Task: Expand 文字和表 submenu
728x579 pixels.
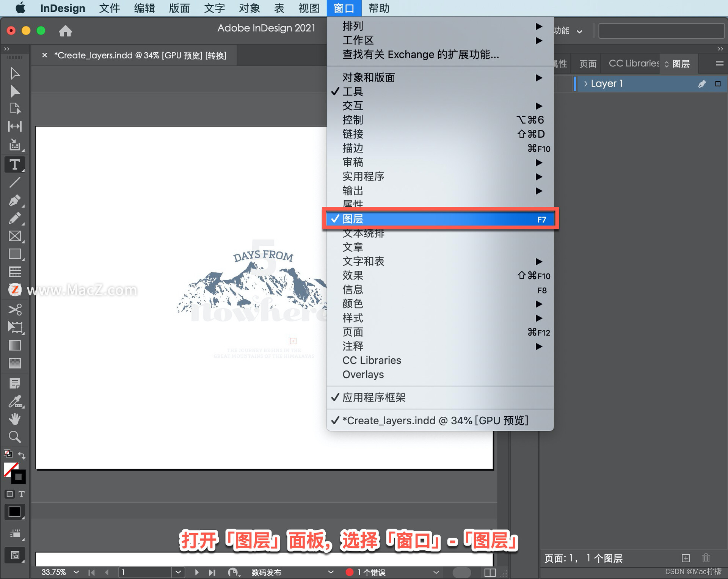Action: pos(440,261)
